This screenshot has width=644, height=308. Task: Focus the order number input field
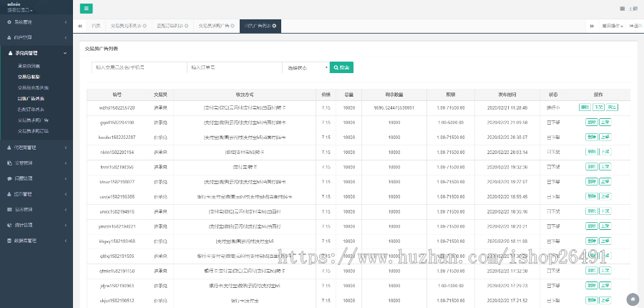235,67
